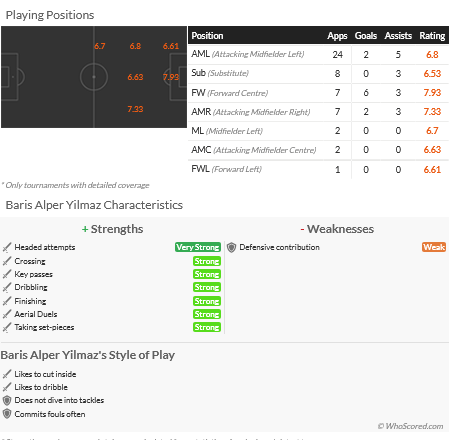The width and height of the screenshot is (449, 440).
Task: Open the WhoScored.com copyright link
Action: [x=411, y=426]
